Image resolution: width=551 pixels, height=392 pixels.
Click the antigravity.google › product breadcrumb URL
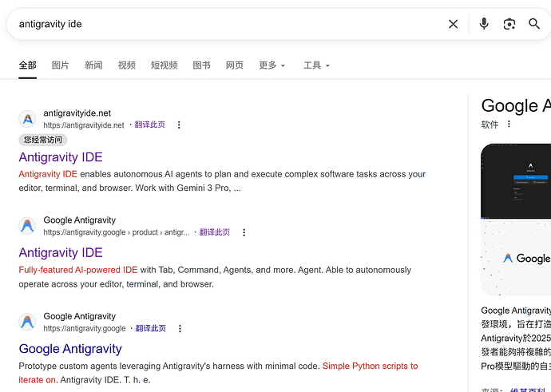tap(117, 232)
